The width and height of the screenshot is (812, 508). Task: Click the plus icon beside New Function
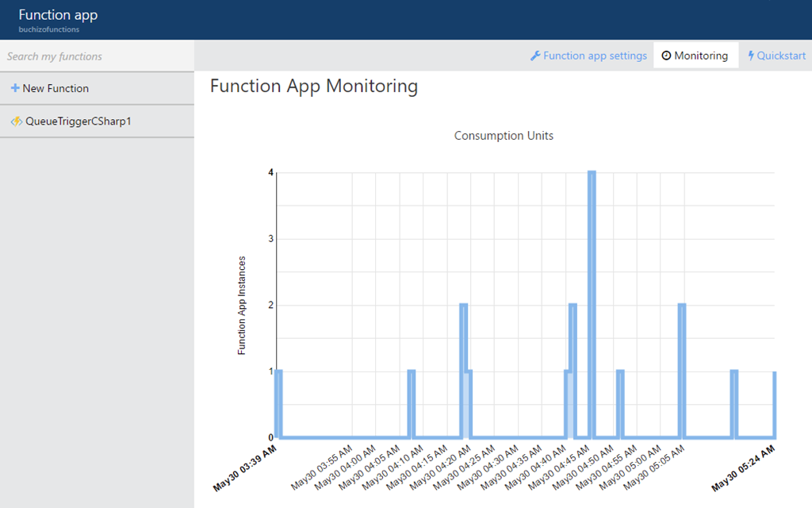[x=15, y=88]
